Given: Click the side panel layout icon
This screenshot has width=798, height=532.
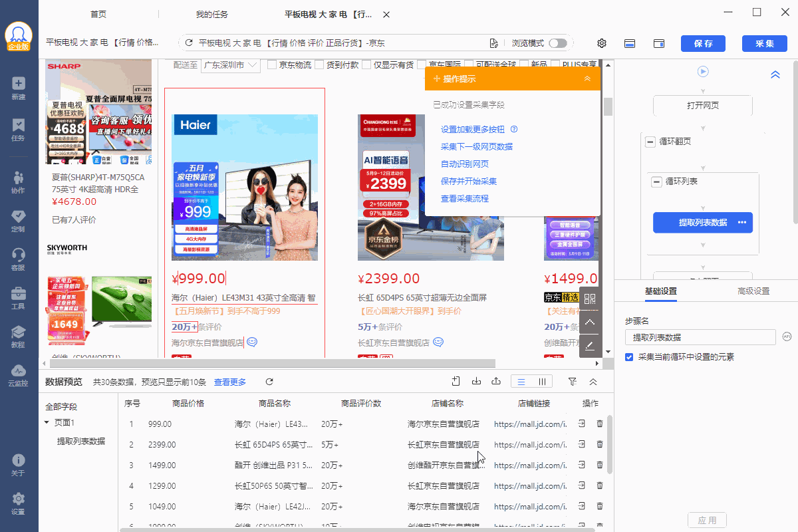Looking at the screenshot, I should tap(659, 43).
